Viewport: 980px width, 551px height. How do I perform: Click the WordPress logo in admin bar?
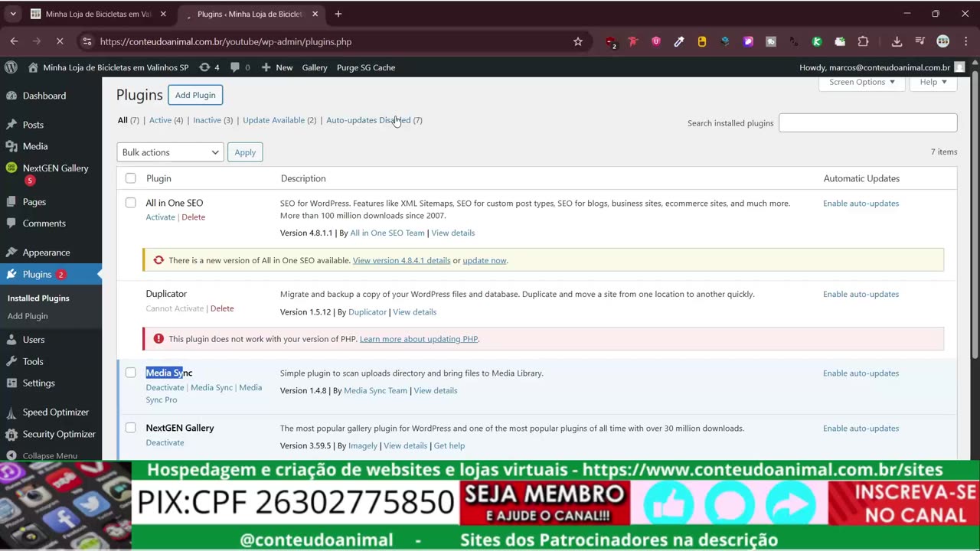[x=11, y=67]
